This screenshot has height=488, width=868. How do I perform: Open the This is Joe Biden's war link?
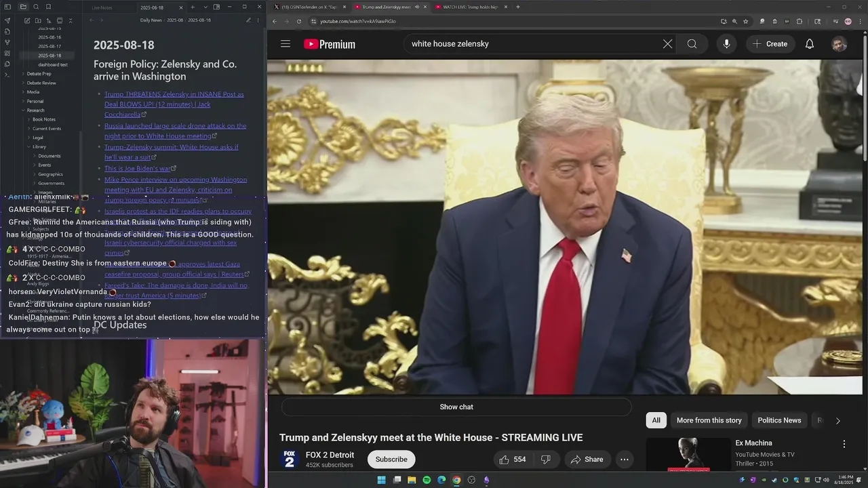pyautogui.click(x=138, y=168)
